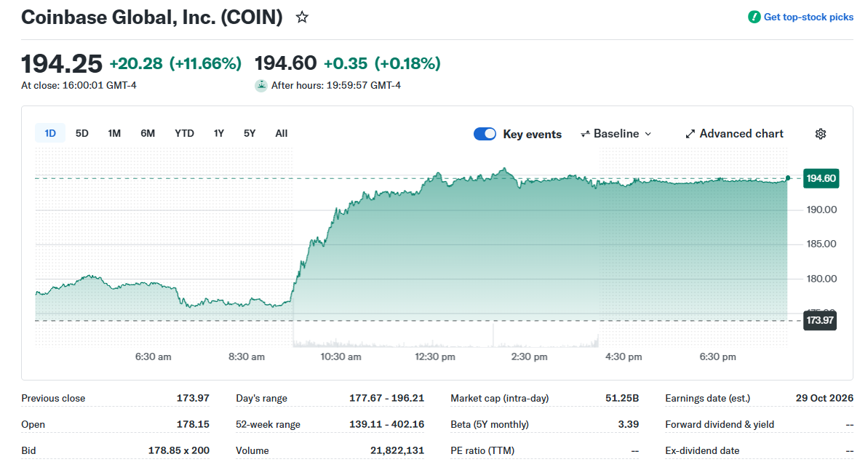Click the 6:30 am time axis label
The width and height of the screenshot is (868, 462).
pyautogui.click(x=154, y=357)
